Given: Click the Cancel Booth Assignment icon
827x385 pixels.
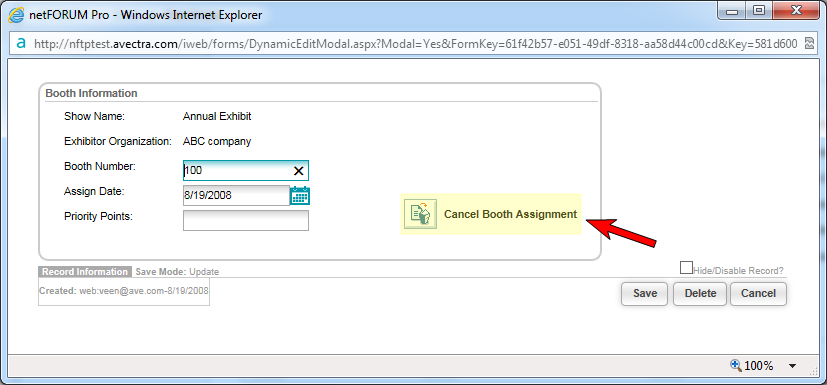Looking at the screenshot, I should (x=420, y=214).
